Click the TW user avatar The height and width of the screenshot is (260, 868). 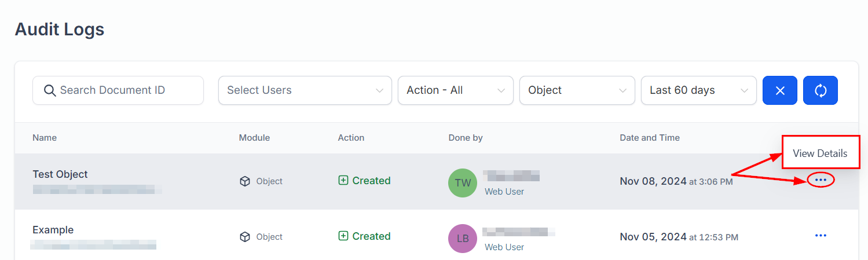(463, 183)
